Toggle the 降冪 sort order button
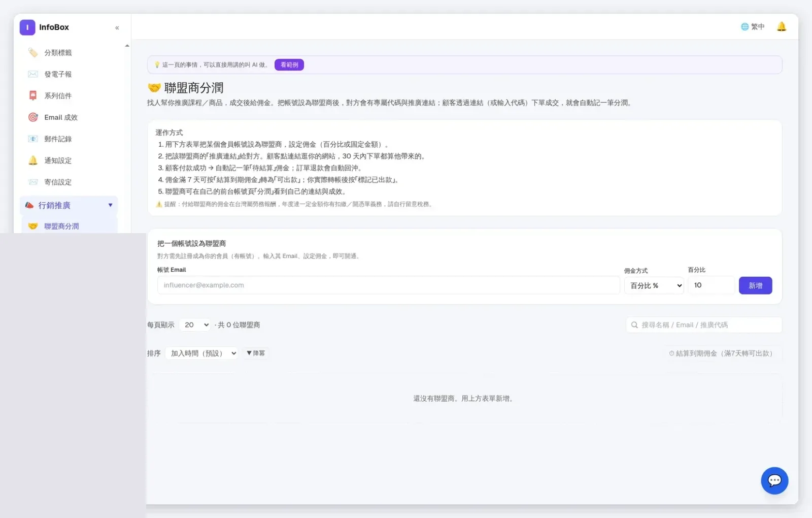812x518 pixels. 256,353
